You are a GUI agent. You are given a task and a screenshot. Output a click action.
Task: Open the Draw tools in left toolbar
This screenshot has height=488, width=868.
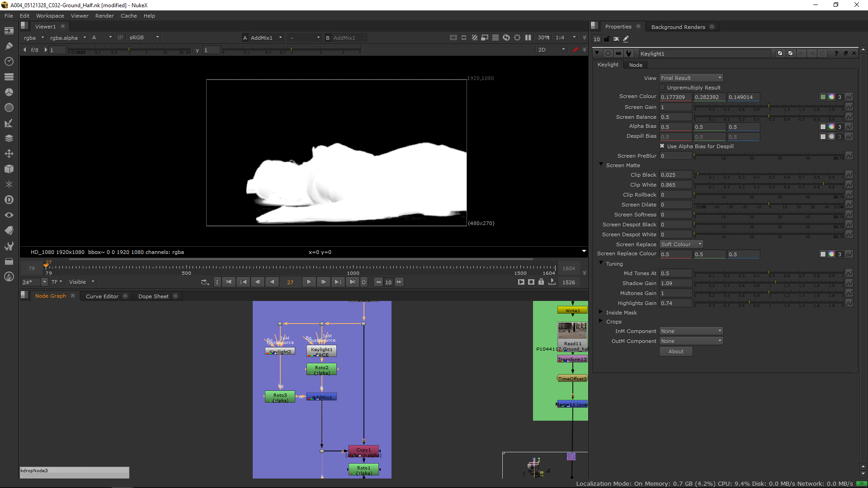point(9,46)
